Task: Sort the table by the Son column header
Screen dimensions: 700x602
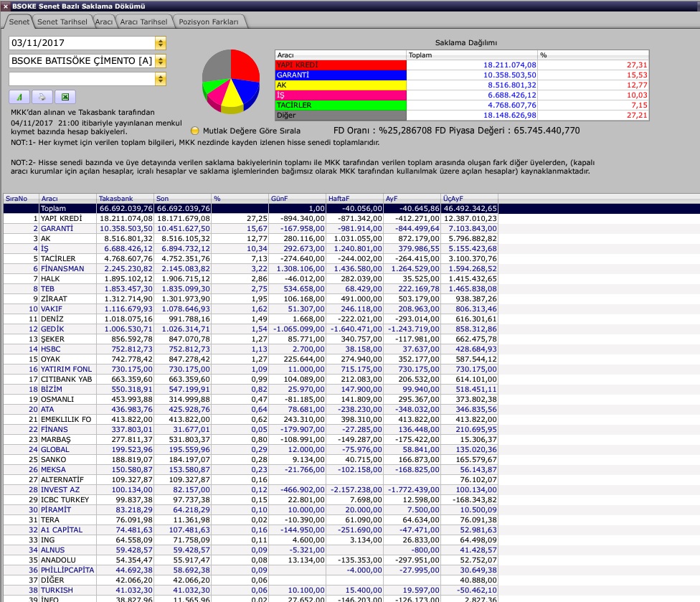Action: pyautogui.click(x=183, y=199)
